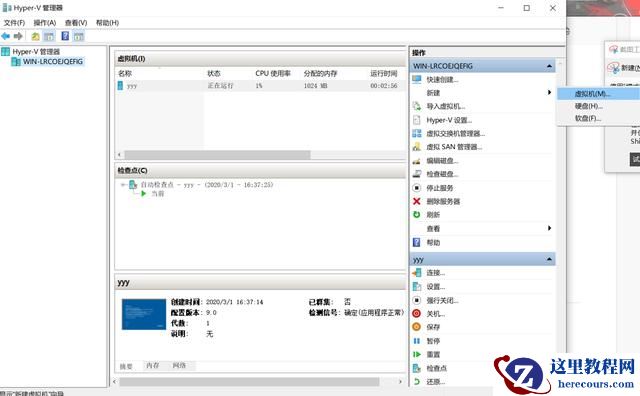Click 保存 (Save) orange icon action
The image size is (640, 396).
coord(433,327)
